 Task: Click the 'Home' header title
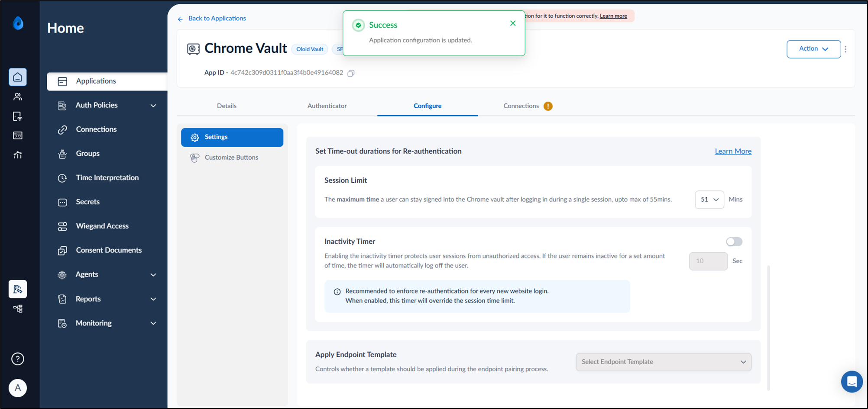pos(65,28)
